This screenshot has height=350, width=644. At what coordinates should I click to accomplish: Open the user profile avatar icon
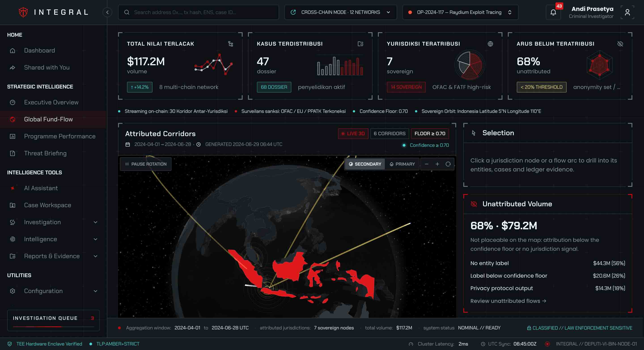click(627, 12)
